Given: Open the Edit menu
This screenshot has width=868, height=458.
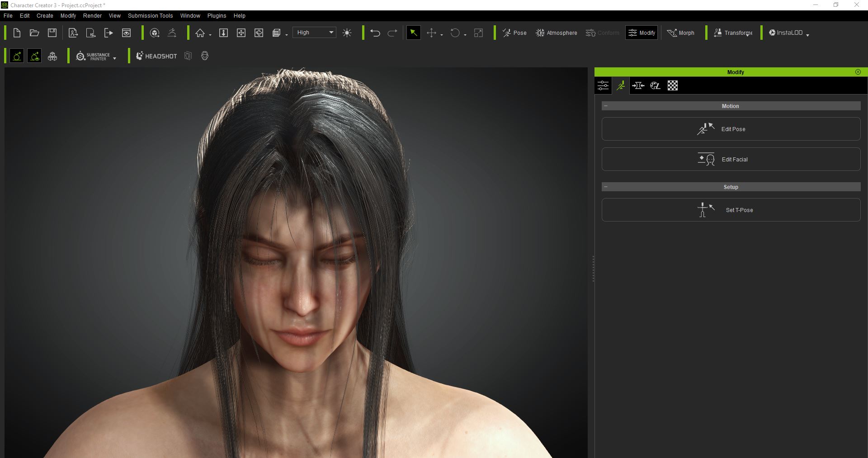Looking at the screenshot, I should (25, 15).
